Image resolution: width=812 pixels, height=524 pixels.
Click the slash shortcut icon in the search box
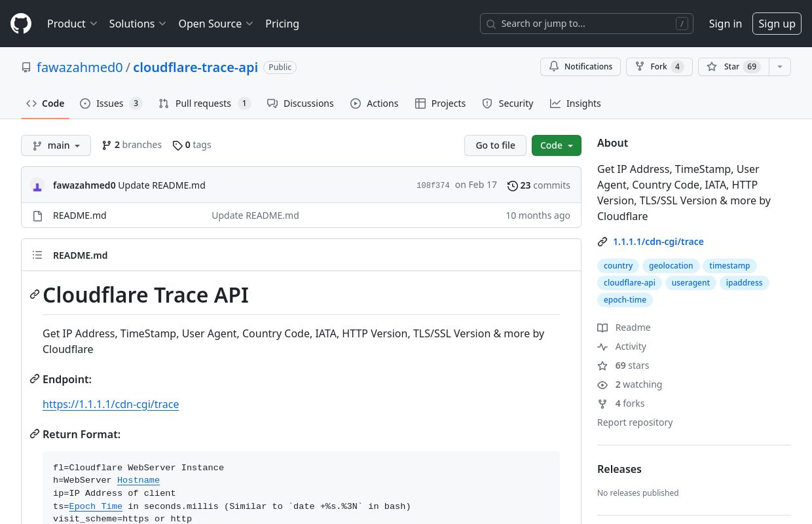[682, 24]
